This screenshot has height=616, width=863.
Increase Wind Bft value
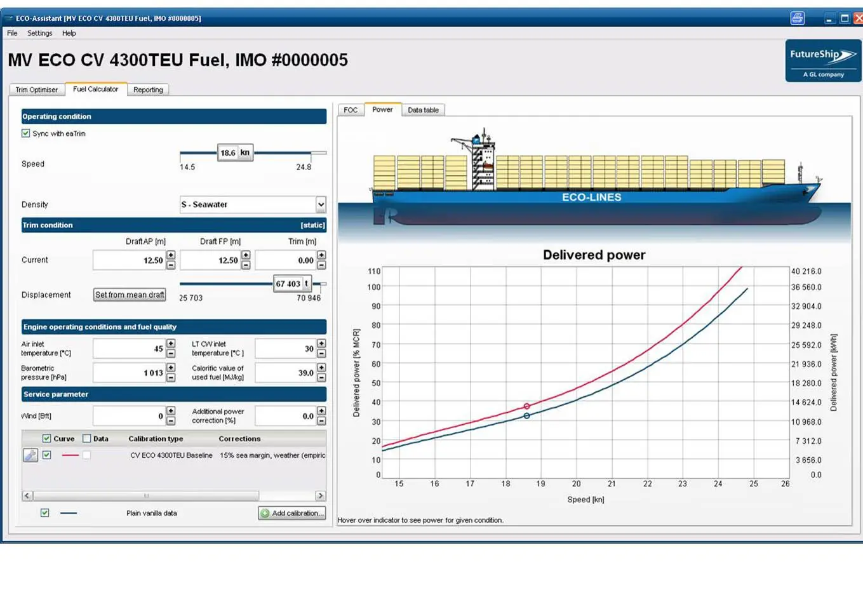click(171, 411)
